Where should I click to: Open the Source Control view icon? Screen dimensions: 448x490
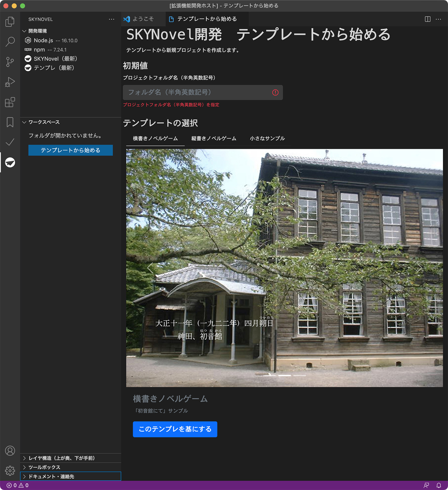pos(10,62)
